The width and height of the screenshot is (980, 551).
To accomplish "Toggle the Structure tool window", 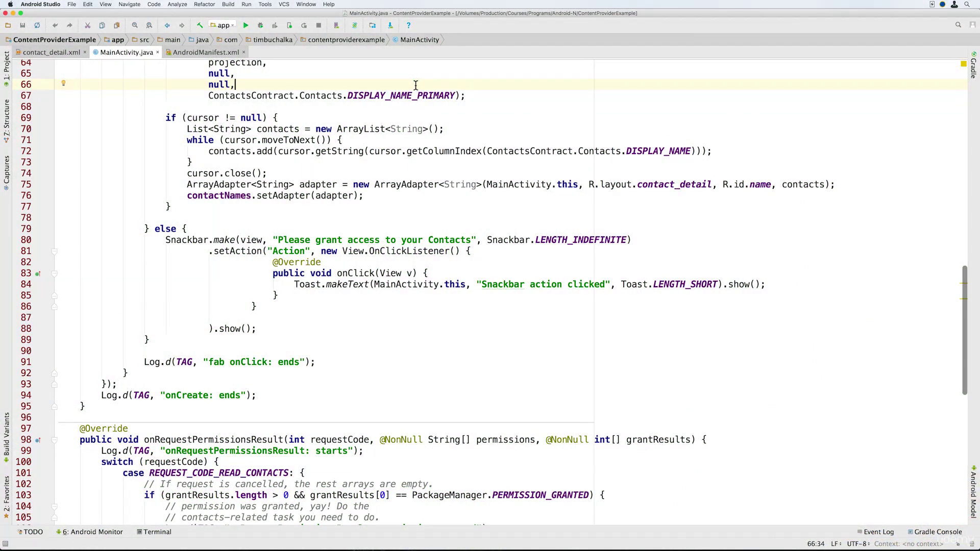I will [6, 121].
